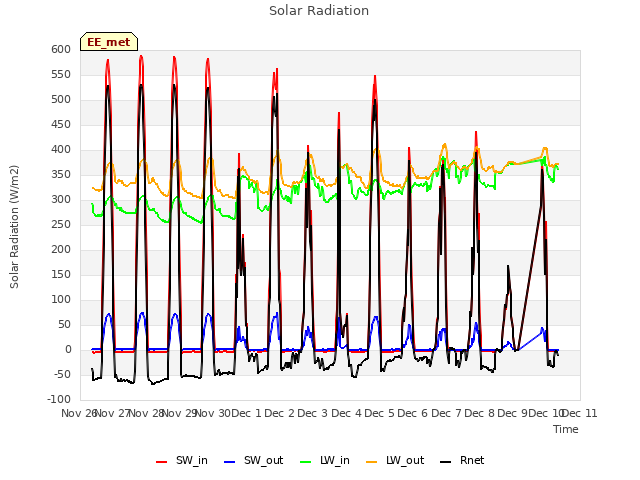Click the Dec 1 x-axis date label
This screenshot has width=640, height=480.
click(247, 413)
